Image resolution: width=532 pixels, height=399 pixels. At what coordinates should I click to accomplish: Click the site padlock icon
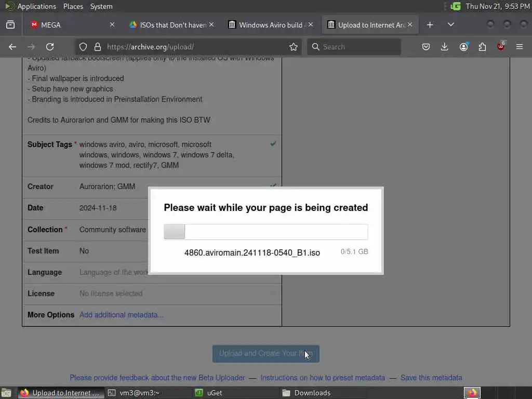coord(97,47)
